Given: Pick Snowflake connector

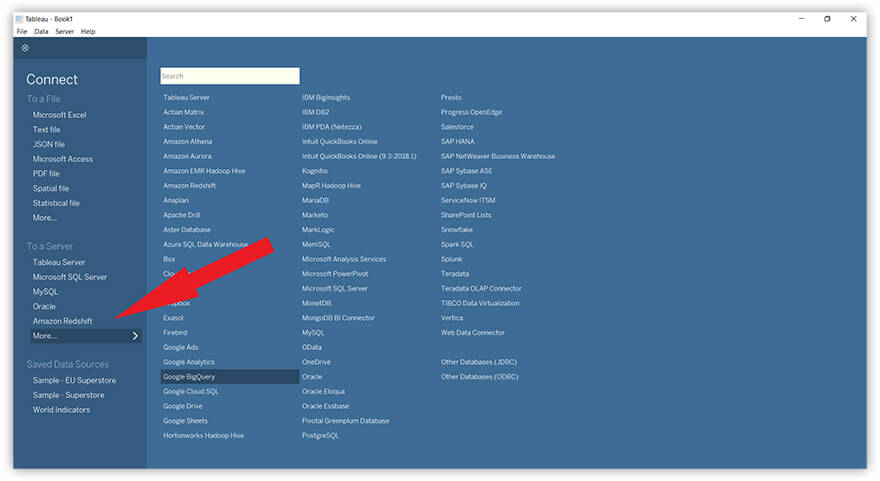Looking at the screenshot, I should [457, 230].
